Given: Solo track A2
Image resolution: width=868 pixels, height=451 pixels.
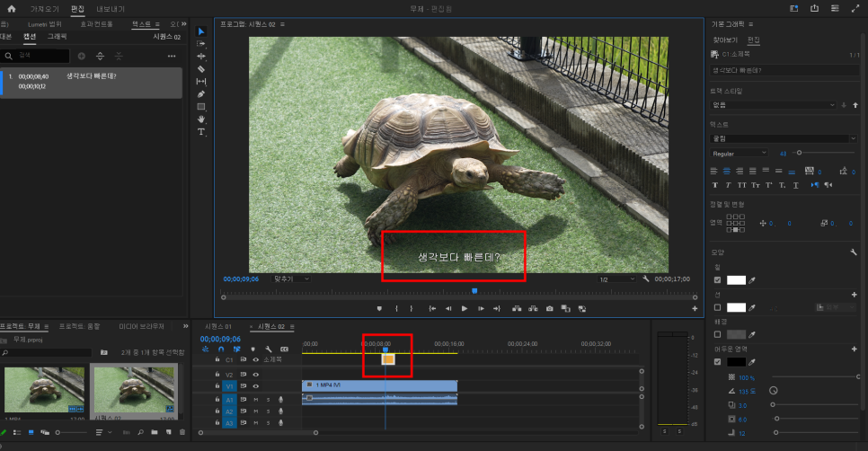Looking at the screenshot, I should click(x=269, y=411).
